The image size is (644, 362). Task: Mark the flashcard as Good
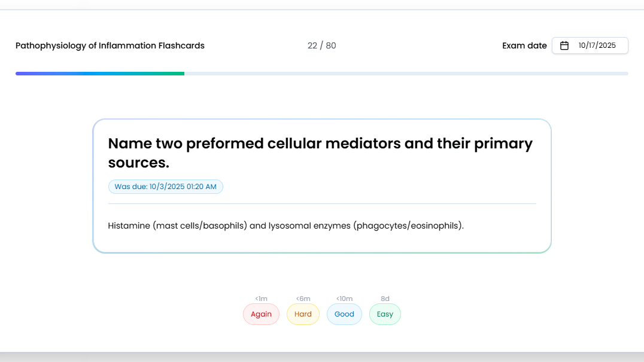pos(344,314)
